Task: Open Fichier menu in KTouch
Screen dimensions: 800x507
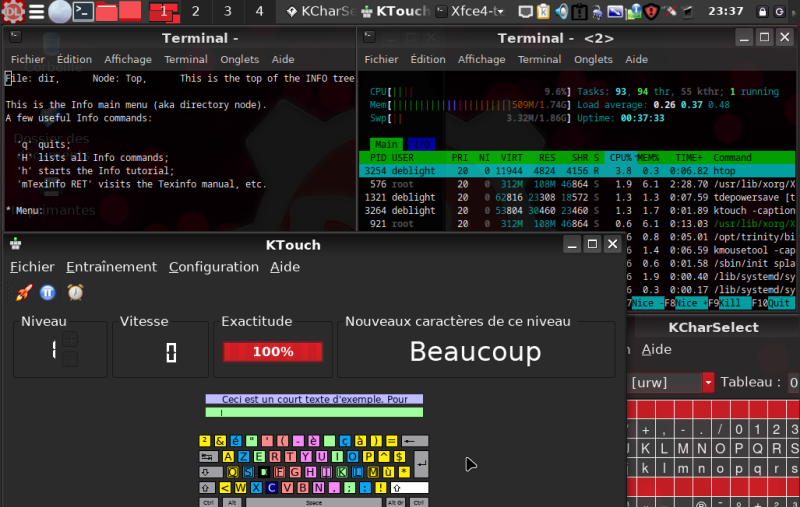Action: 32,267
